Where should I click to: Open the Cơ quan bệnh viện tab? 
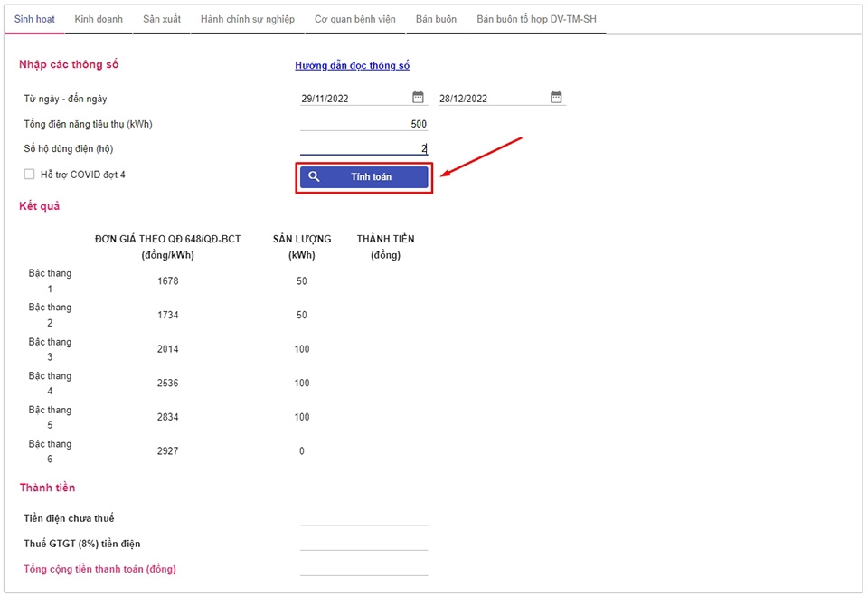tap(355, 19)
